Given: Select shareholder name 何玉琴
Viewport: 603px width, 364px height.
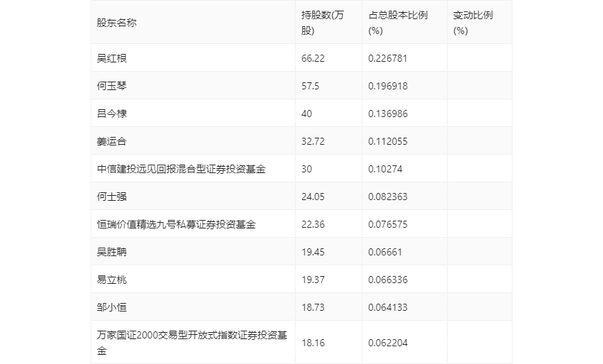Looking at the screenshot, I should coord(111,86).
